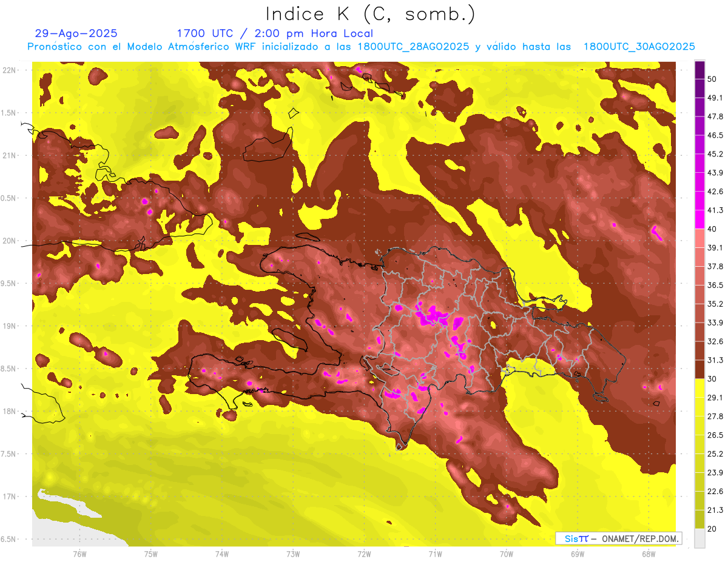This screenshot has height=562, width=728.
Task: Click legend value "26.5"
Action: pyautogui.click(x=715, y=435)
